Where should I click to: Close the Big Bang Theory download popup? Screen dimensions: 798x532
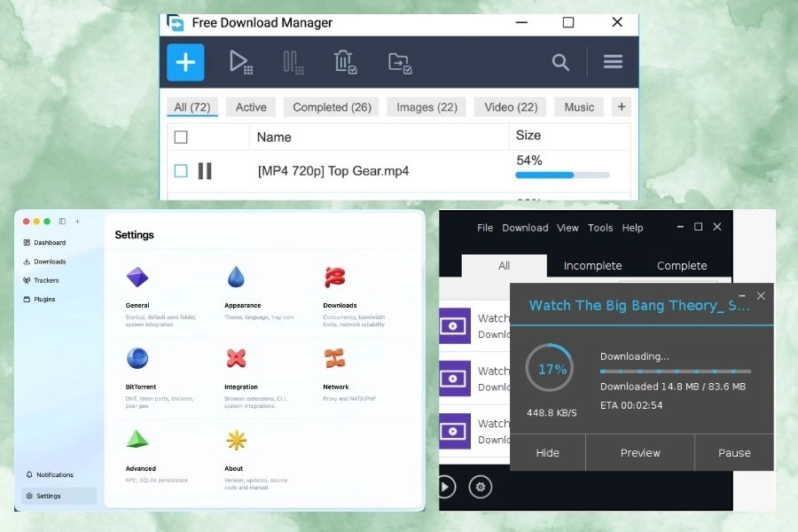pyautogui.click(x=761, y=296)
